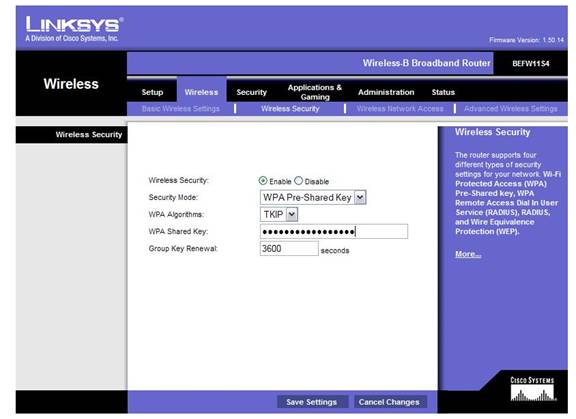Click the Linksys logo
Screen dimensions: 576x419
click(x=74, y=29)
